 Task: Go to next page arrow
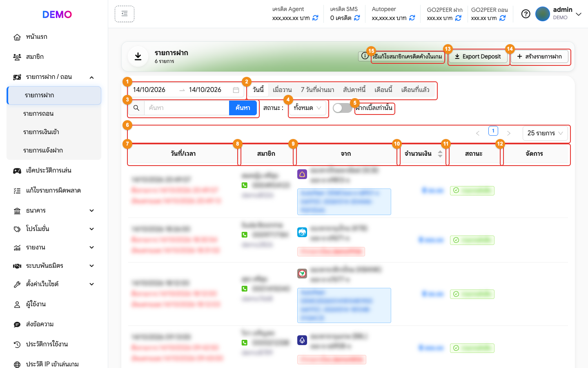point(509,133)
